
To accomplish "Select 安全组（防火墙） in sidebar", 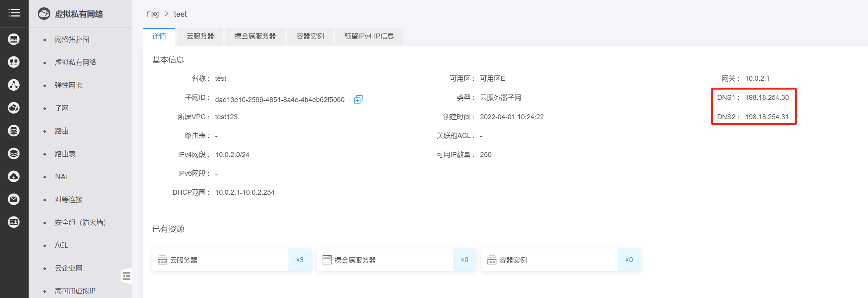I will point(80,223).
